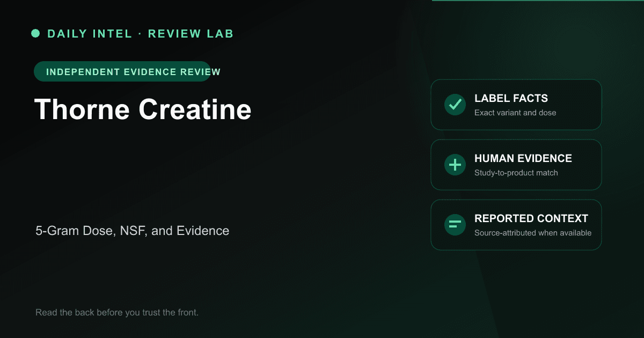
Task: Click the REPORTED CONTEXT card title
Action: 531,218
